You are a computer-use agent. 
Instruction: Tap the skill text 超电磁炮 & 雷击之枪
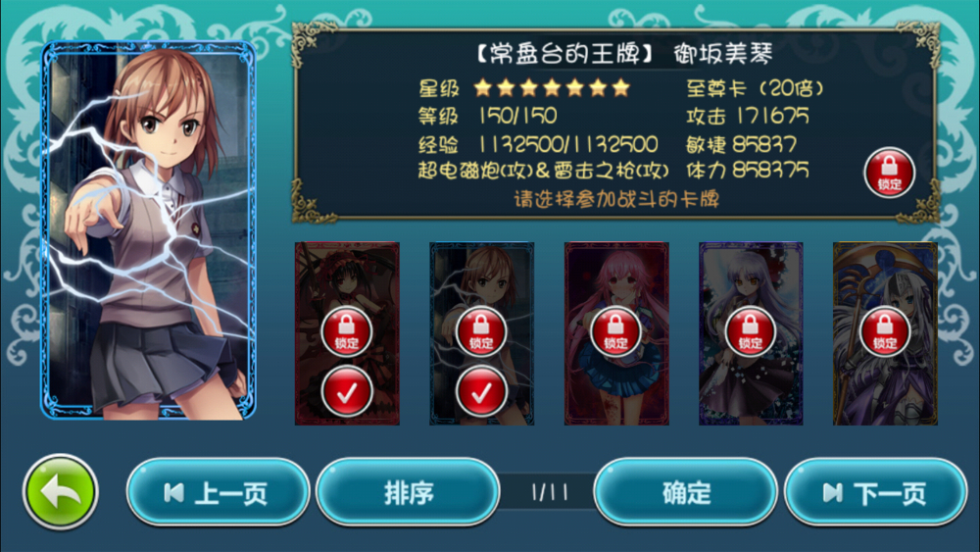coord(543,170)
